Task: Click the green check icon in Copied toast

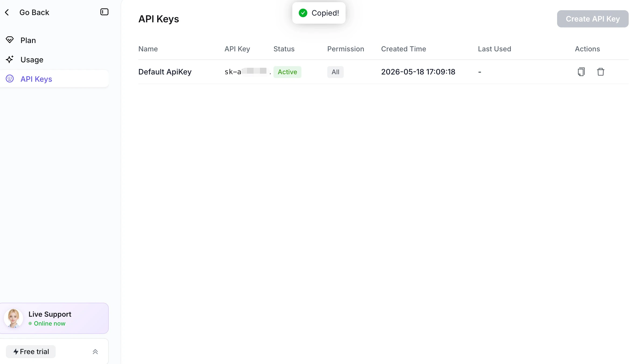Action: tap(303, 13)
